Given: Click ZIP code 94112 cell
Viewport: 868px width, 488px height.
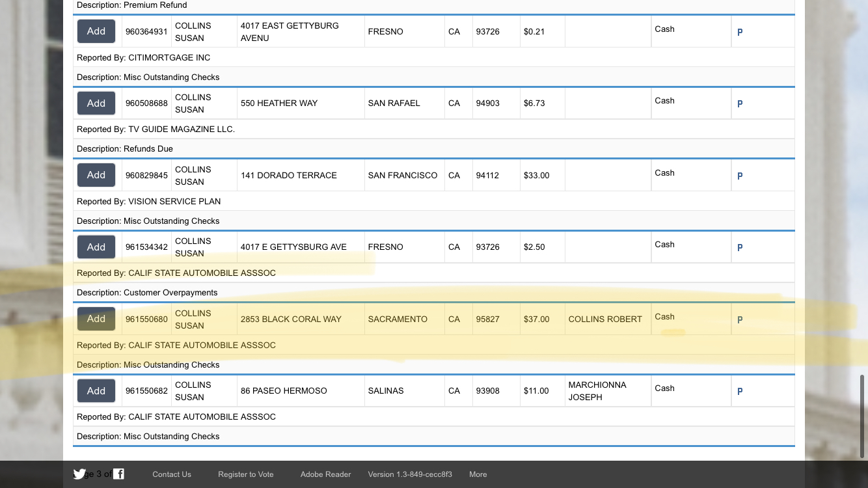Looking at the screenshot, I should 496,176.
